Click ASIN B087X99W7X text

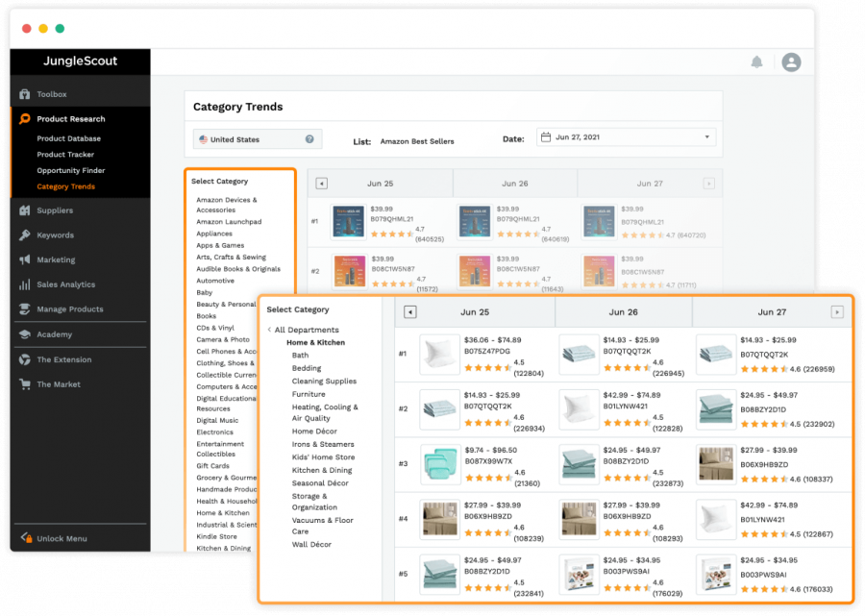[489, 461]
